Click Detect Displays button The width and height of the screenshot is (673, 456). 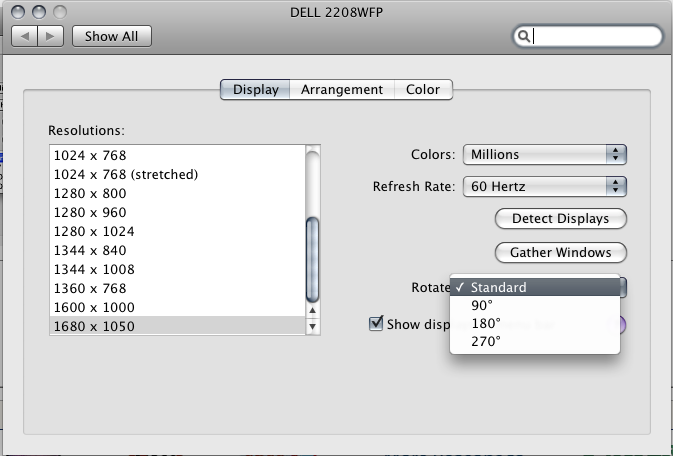click(x=561, y=219)
